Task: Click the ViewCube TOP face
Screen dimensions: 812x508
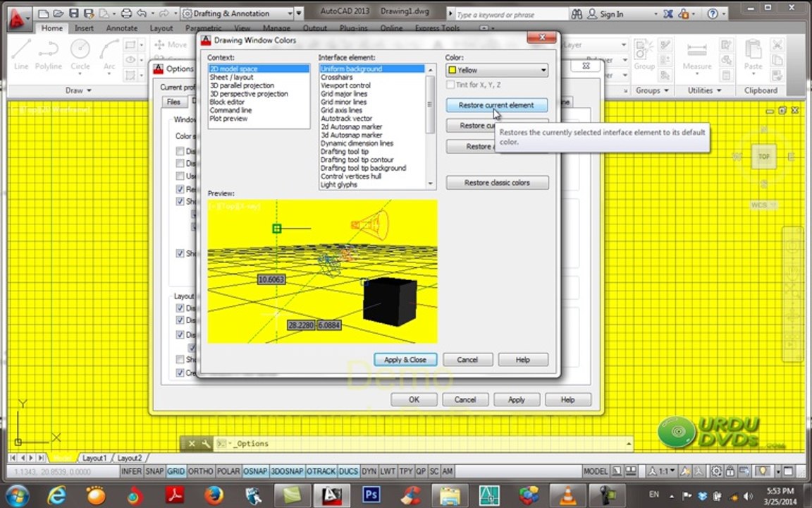Action: click(764, 157)
